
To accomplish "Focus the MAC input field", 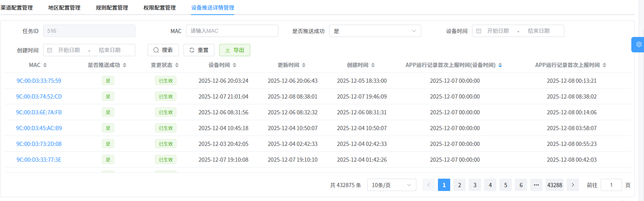I will coord(232,31).
